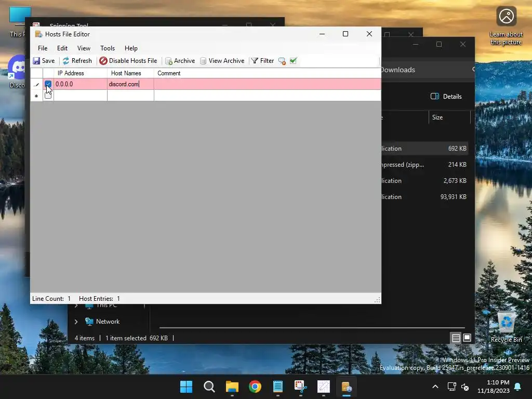Click the horizontal scrollbar in File Explorer
The height and width of the screenshot is (399, 532).
click(x=312, y=328)
